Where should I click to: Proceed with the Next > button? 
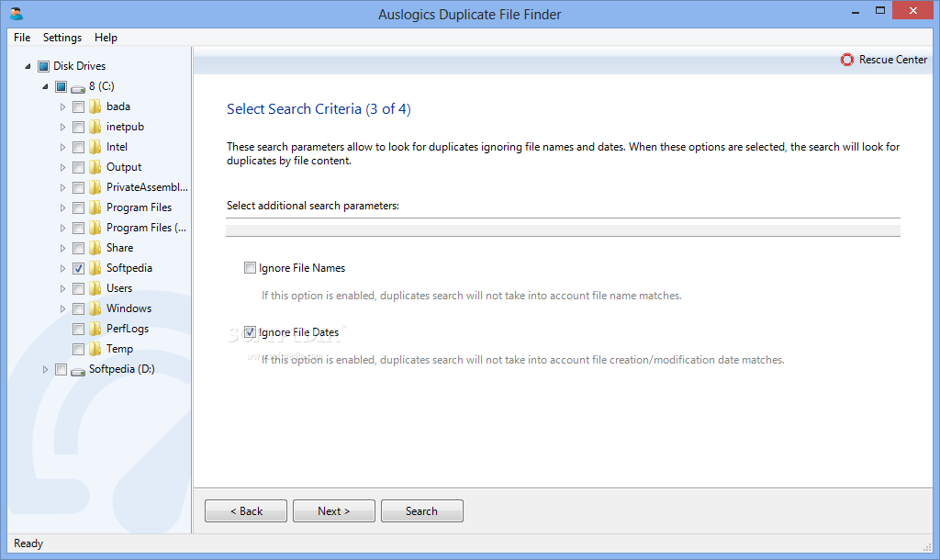point(334,510)
